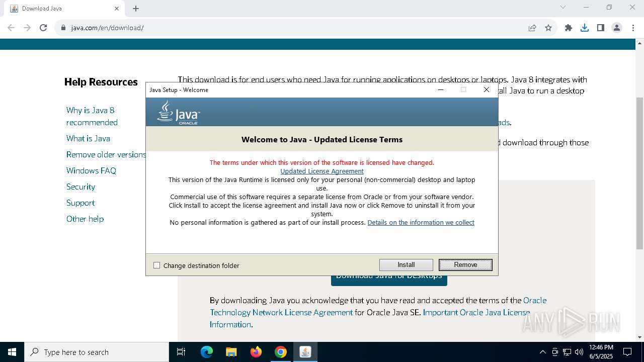
Task: Open volume control tray icon
Action: tap(579, 352)
